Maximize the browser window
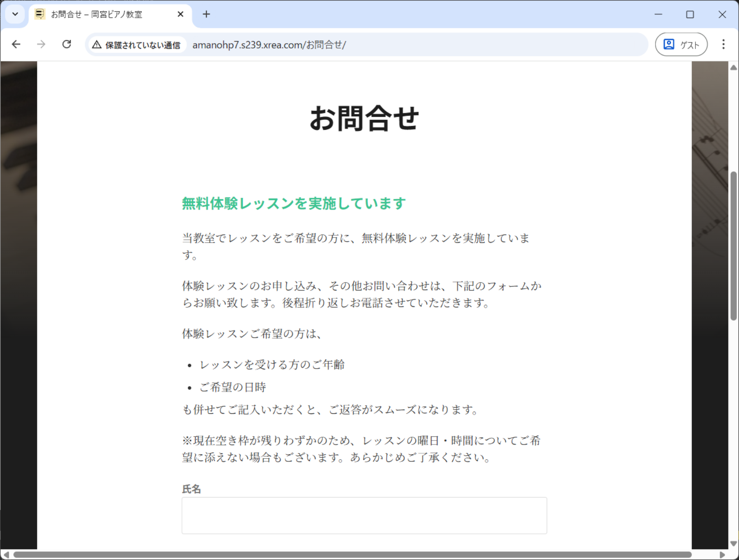 coord(690,14)
